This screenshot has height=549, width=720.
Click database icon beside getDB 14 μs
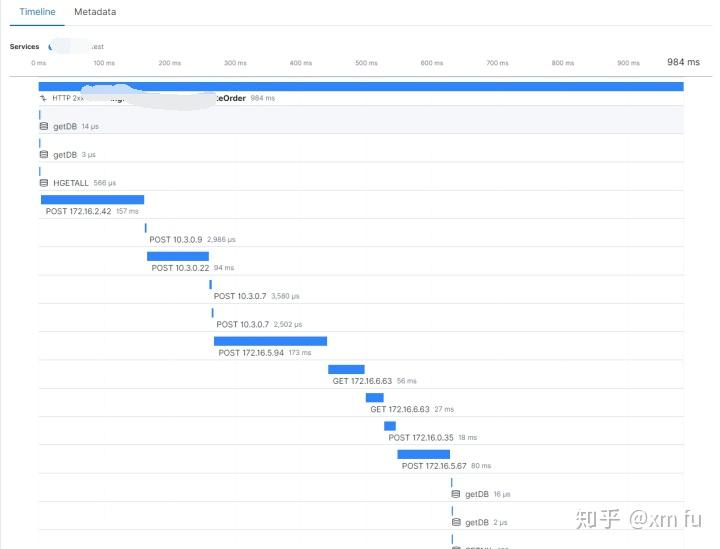pyautogui.click(x=43, y=127)
